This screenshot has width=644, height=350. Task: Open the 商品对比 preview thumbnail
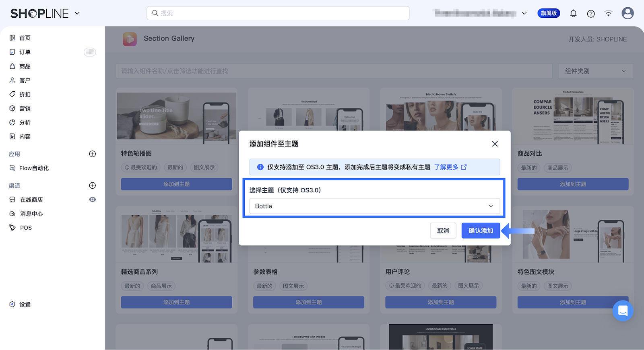(x=573, y=117)
